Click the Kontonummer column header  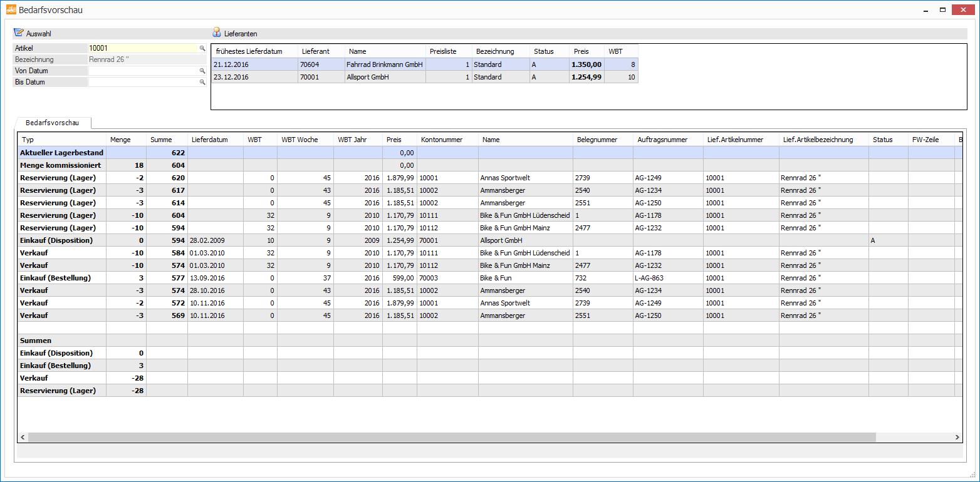pyautogui.click(x=442, y=140)
